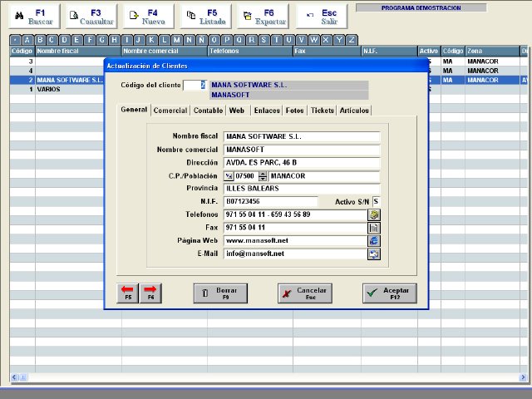This screenshot has width=532, height=399.
Task: Create a new client with F4 Nuevo
Action: (149, 17)
